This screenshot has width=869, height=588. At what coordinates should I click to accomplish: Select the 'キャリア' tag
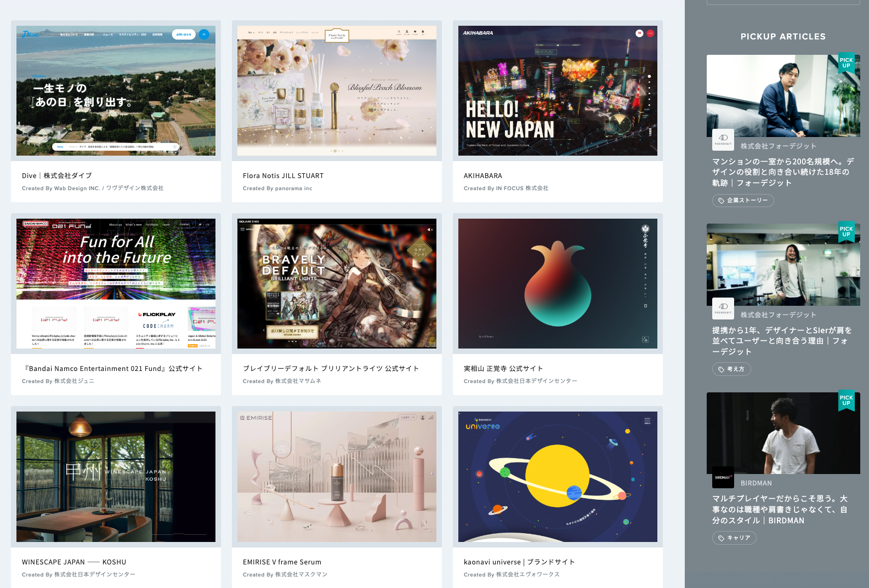click(x=734, y=538)
